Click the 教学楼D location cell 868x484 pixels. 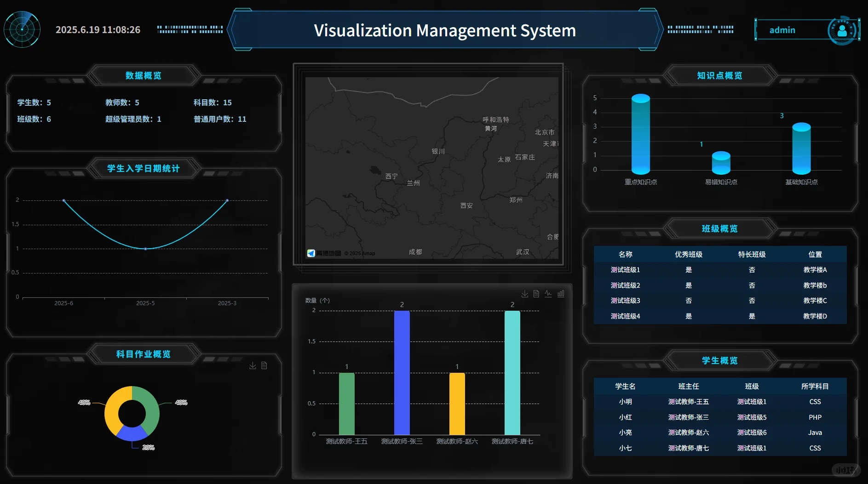click(x=815, y=316)
